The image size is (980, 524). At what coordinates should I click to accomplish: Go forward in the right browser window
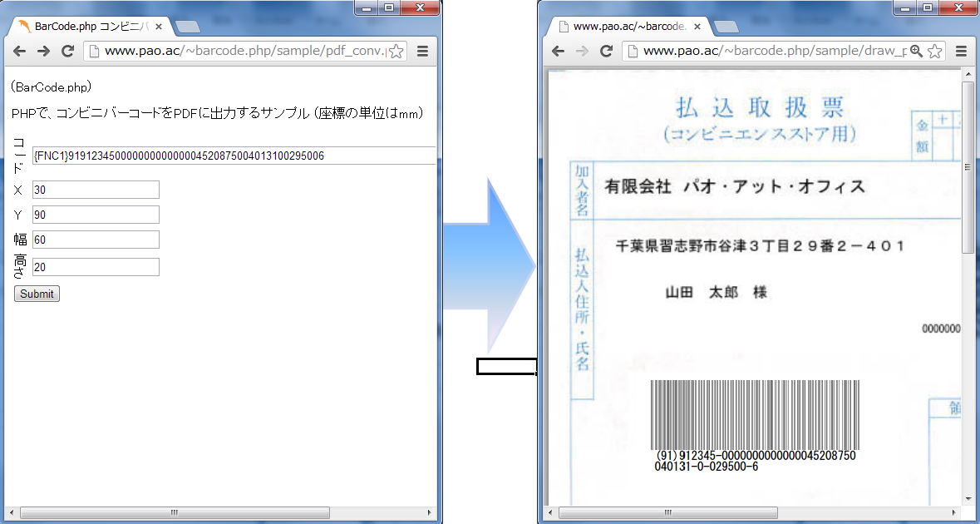[582, 52]
